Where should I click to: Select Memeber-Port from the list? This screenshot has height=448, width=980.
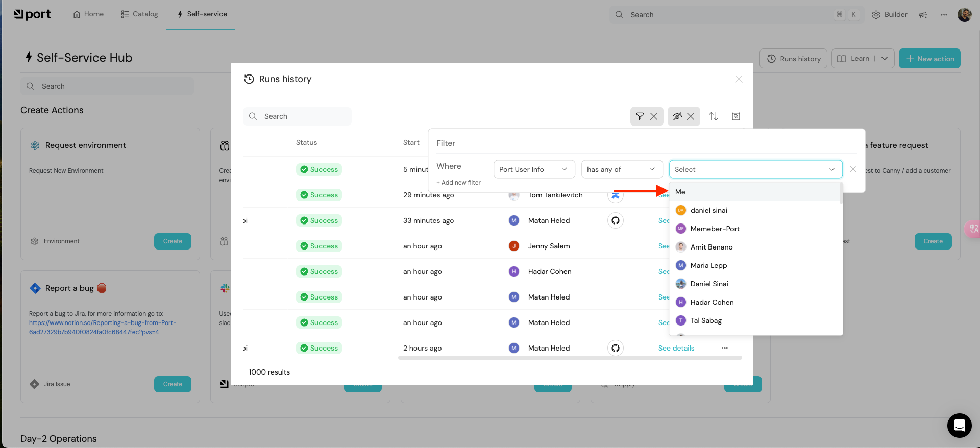(x=754, y=229)
